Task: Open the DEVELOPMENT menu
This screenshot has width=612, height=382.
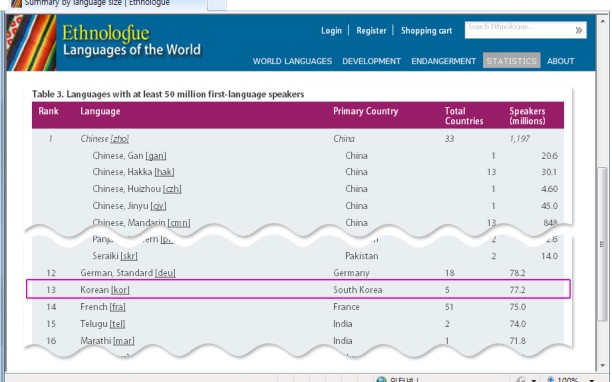Action: point(371,61)
